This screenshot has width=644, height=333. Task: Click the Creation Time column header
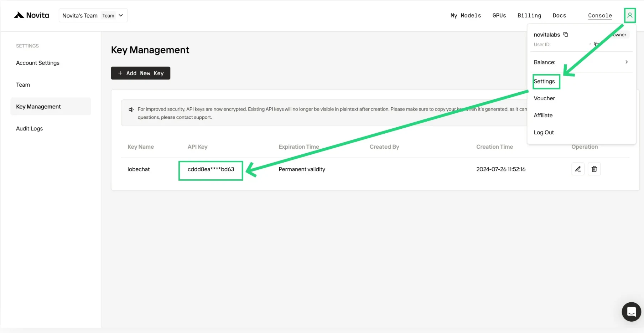(494, 147)
